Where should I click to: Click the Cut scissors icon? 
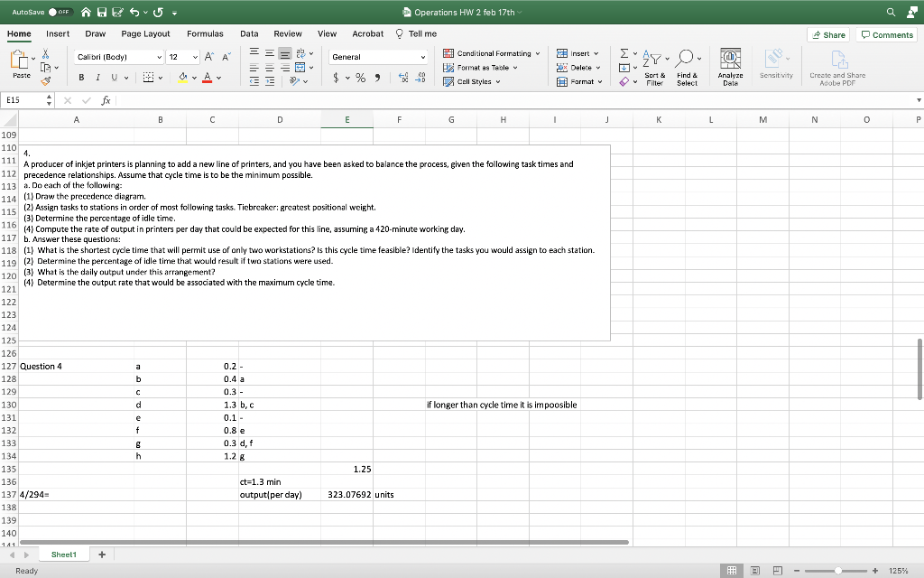click(x=45, y=55)
